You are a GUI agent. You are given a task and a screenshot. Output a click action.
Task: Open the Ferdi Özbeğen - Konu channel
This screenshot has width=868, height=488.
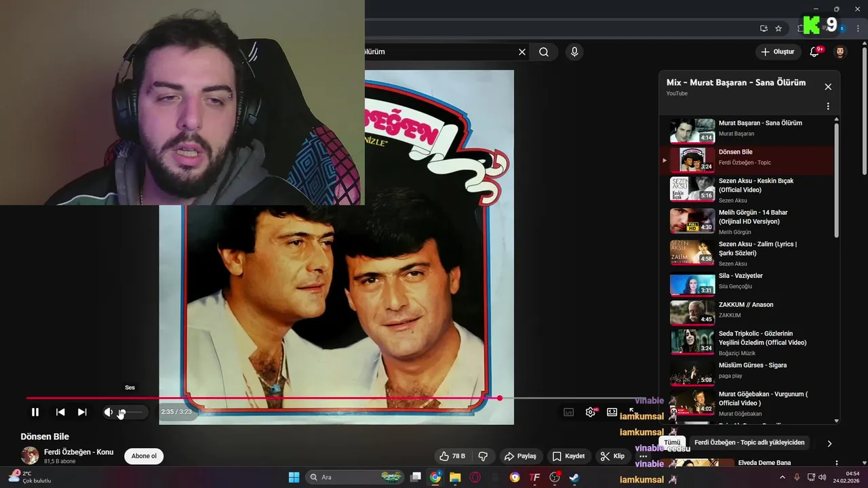coord(79,452)
